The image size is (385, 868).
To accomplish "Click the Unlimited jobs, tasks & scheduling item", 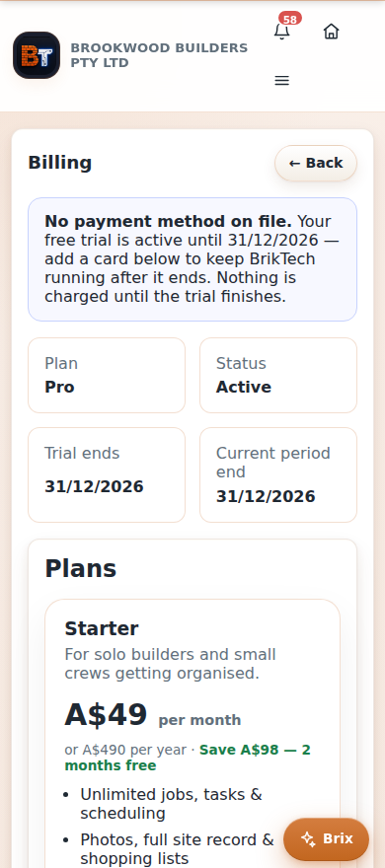I will [x=171, y=804].
